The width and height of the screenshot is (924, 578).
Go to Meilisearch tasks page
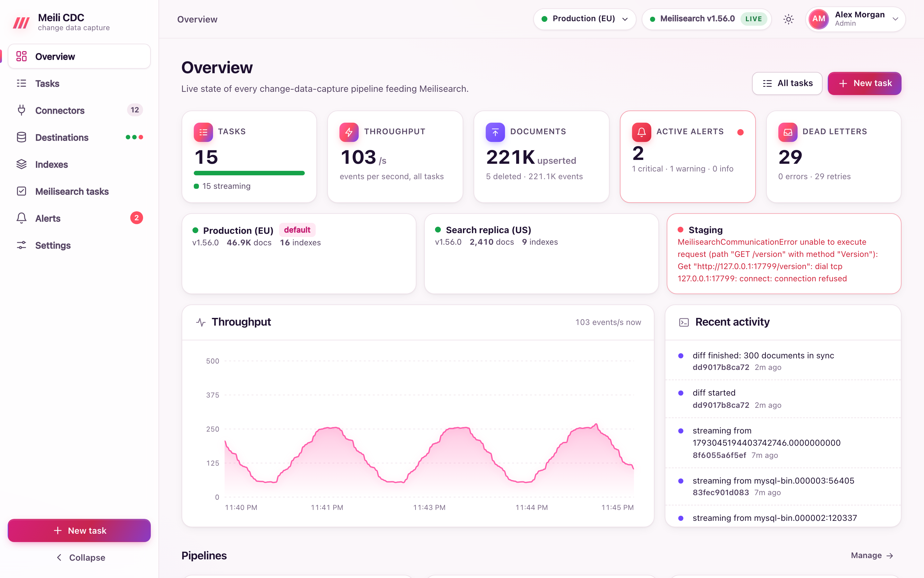(x=80, y=191)
